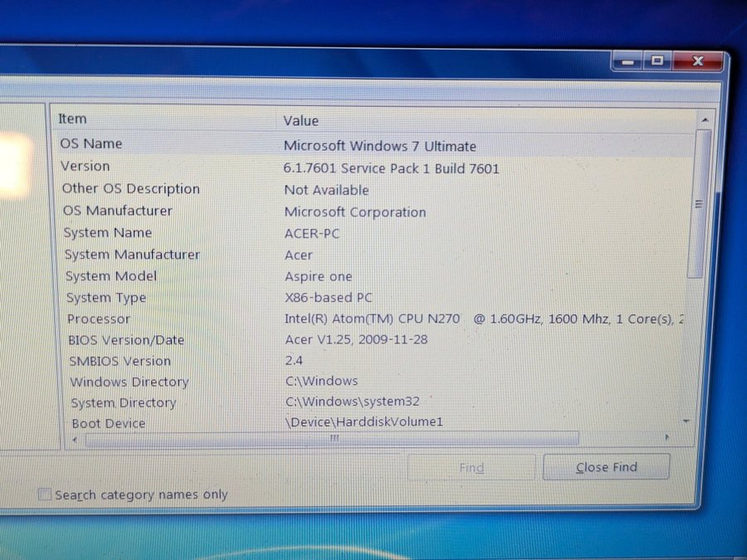Click the greyed-out Find button
The height and width of the screenshot is (560, 747).
pos(471,467)
